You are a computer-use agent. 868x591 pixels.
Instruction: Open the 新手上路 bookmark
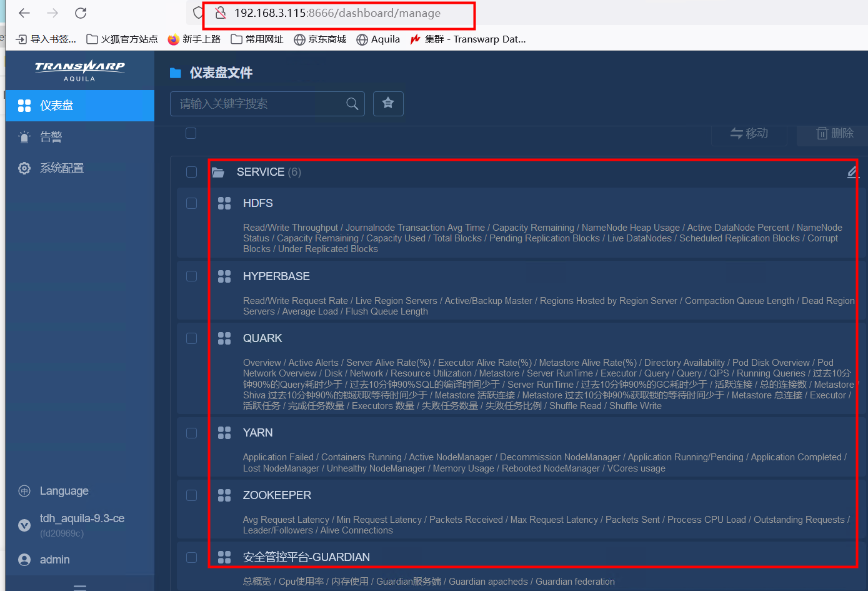click(194, 39)
